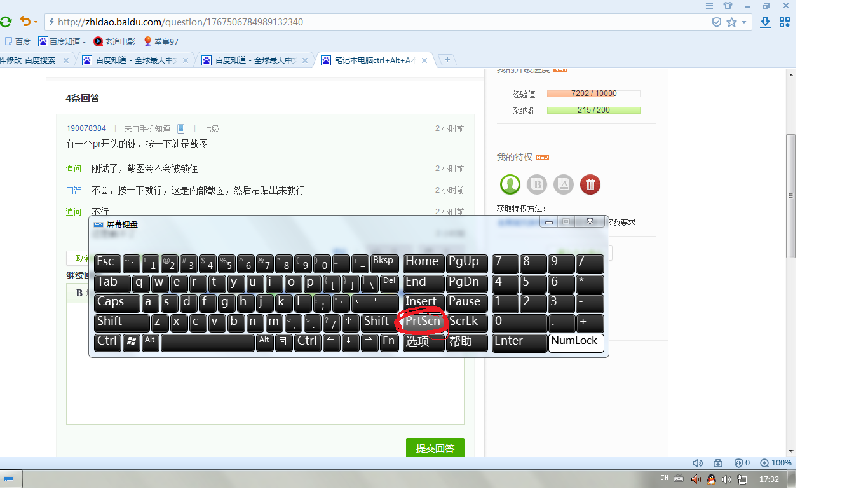Click the browser refresh icon
This screenshot has height=496, width=868.
point(6,22)
